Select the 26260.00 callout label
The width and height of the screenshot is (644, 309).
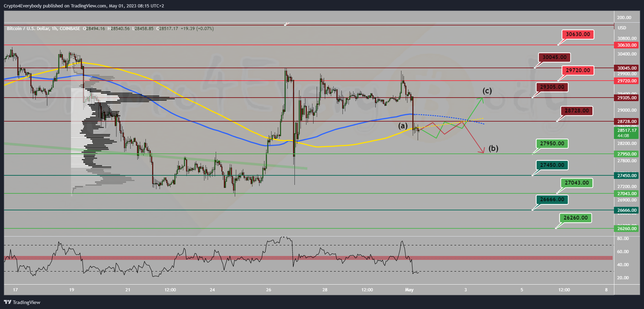tap(576, 218)
